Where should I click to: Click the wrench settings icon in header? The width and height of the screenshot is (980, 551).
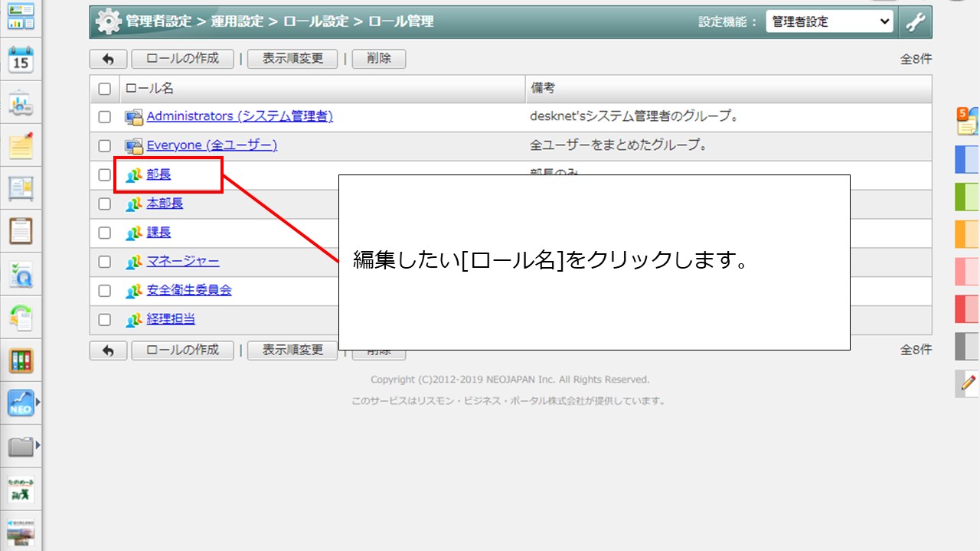[x=915, y=22]
